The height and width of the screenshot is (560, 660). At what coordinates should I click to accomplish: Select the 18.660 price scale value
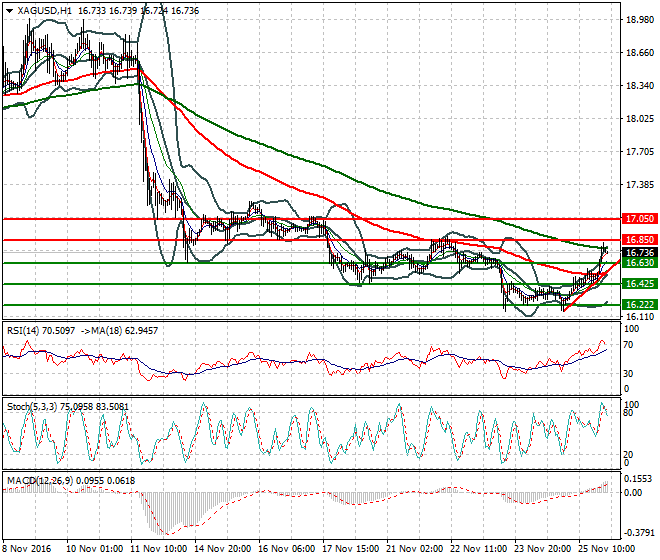[x=640, y=53]
